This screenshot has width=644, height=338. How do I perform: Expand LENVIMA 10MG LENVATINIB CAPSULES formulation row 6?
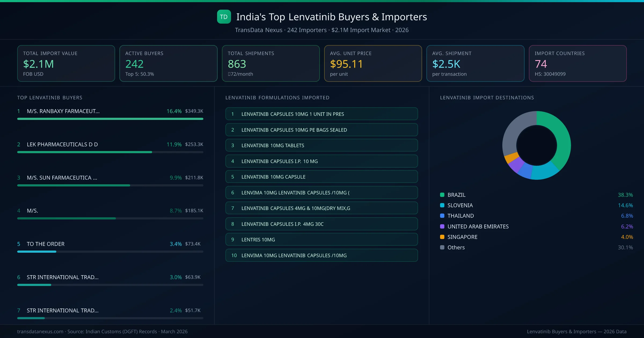(321, 192)
